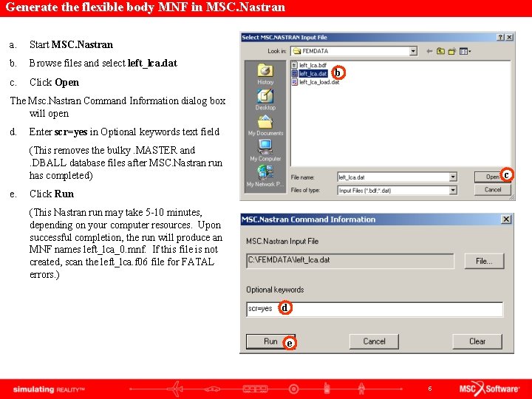Close the Select MSC.NASTRAN Input File dialog
Image resolution: width=532 pixels, height=399 pixels.
coord(509,38)
